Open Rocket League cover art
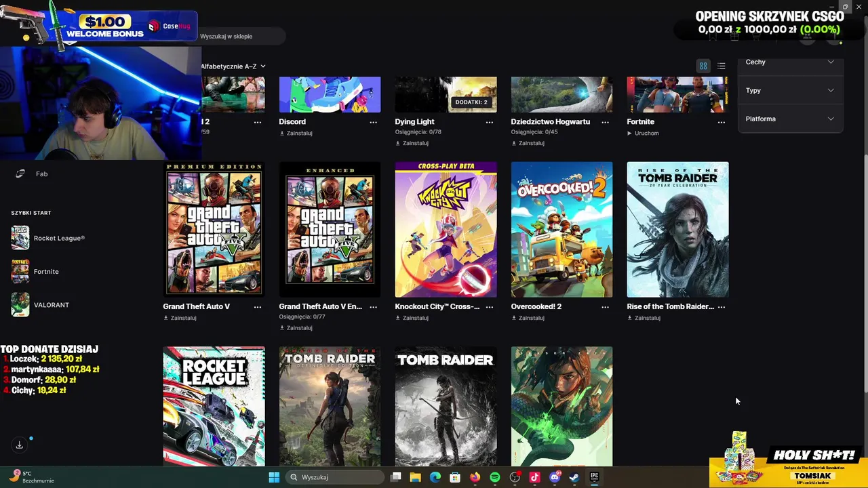This screenshot has height=488, width=868. click(214, 407)
